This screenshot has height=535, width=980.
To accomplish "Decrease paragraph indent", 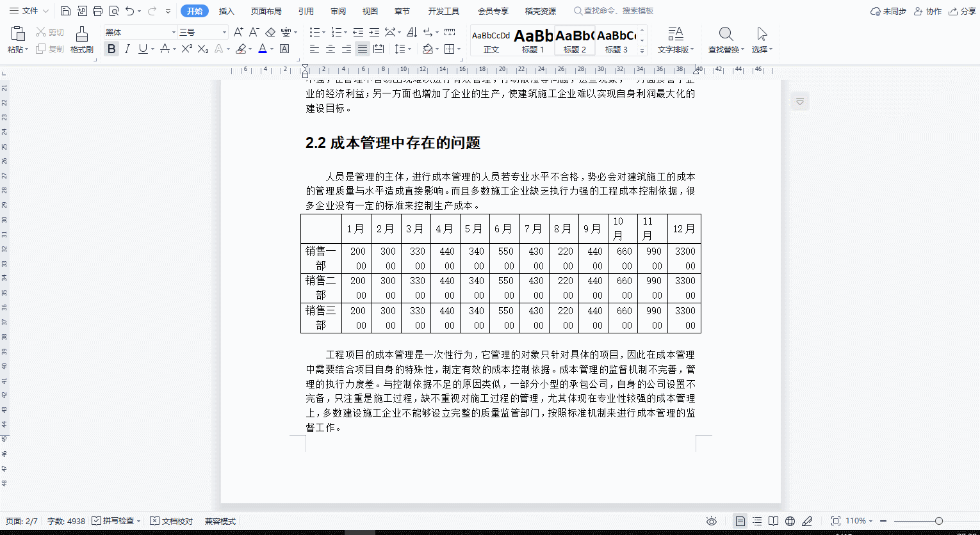I will (358, 32).
